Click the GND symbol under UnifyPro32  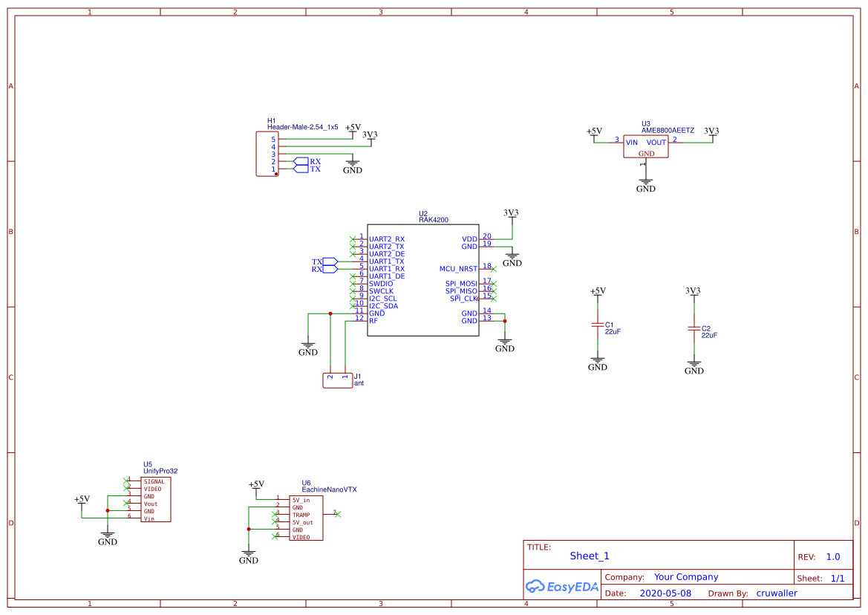(x=108, y=536)
